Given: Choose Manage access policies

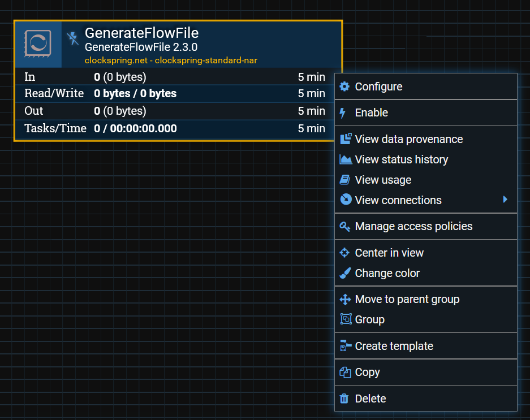Looking at the screenshot, I should pyautogui.click(x=426, y=226).
